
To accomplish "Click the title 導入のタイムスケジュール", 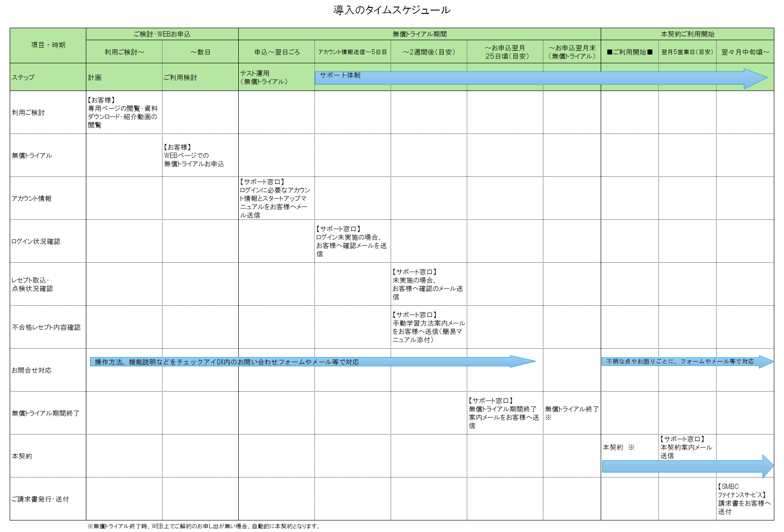I will tap(392, 10).
